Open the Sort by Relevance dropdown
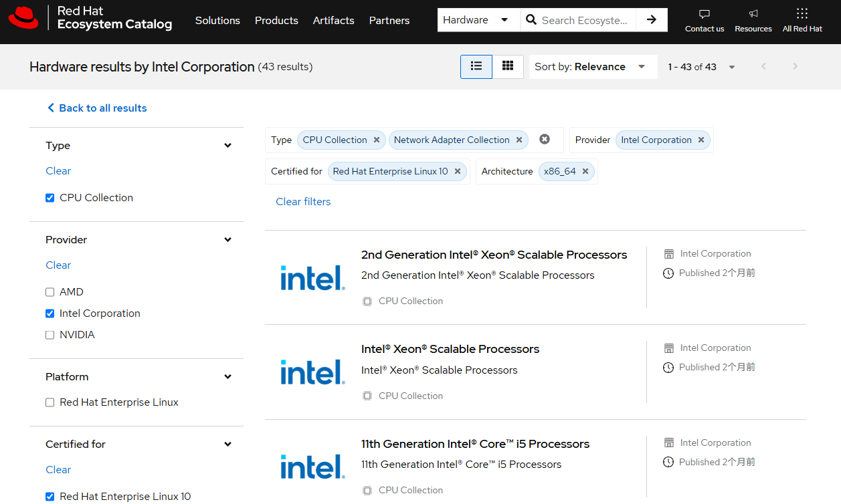The image size is (841, 504). click(593, 66)
